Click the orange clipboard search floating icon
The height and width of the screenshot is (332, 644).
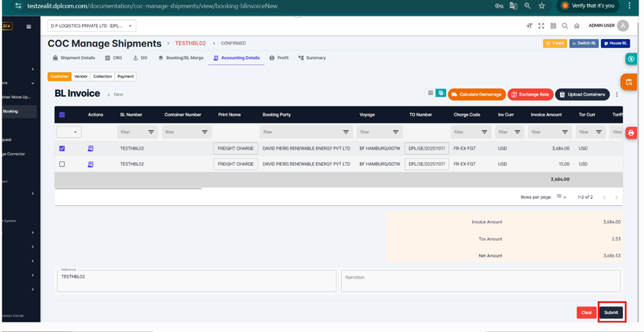pos(629,82)
